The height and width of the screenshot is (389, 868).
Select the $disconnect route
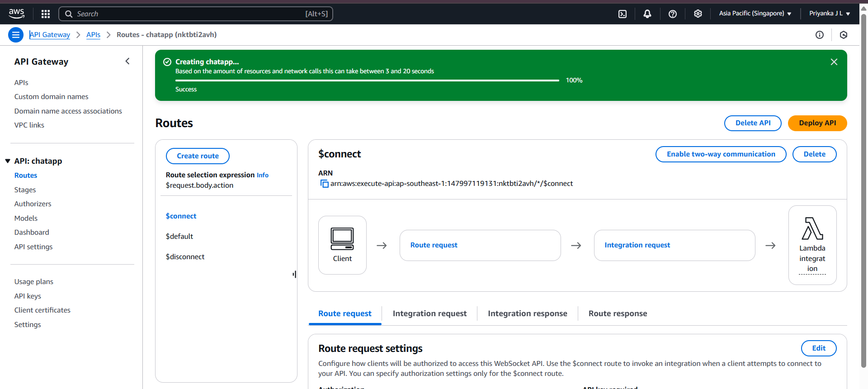click(185, 257)
